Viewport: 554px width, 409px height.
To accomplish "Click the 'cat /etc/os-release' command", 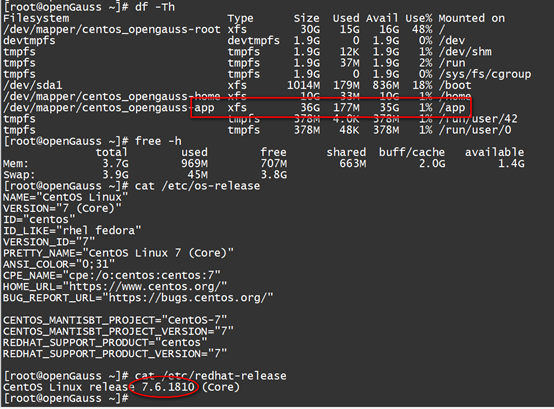I will click(197, 186).
